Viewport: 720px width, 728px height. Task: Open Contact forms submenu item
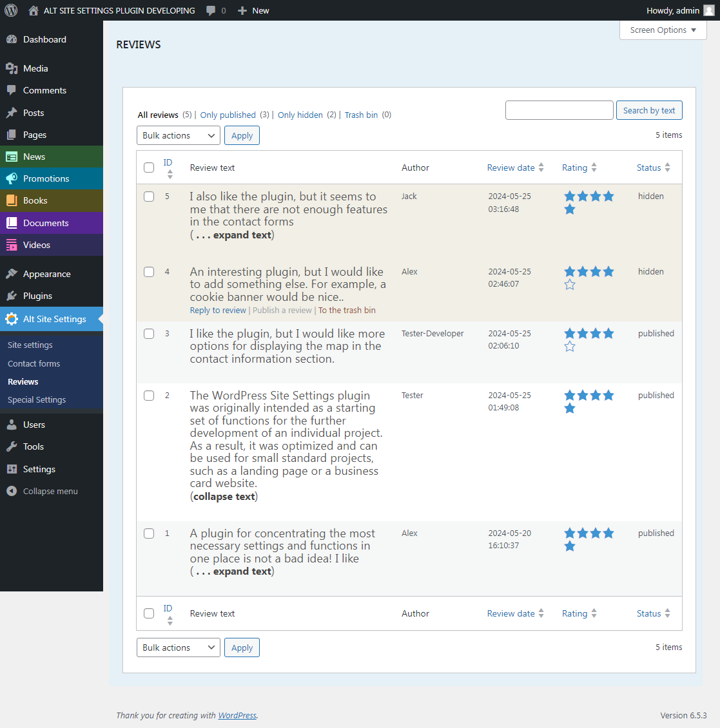(34, 363)
